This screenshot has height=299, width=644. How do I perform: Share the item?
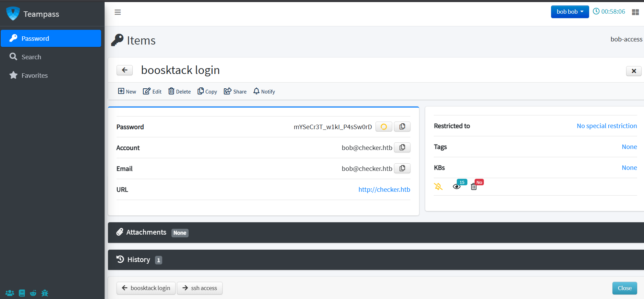[x=235, y=91]
